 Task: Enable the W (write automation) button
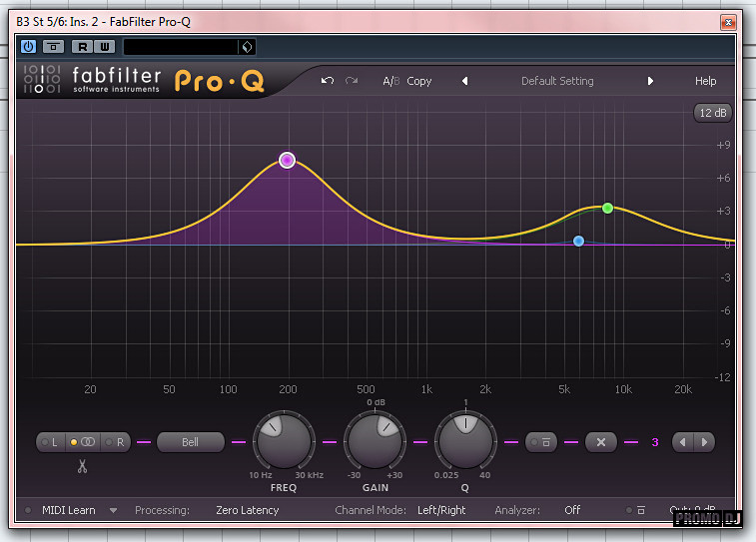coord(105,47)
